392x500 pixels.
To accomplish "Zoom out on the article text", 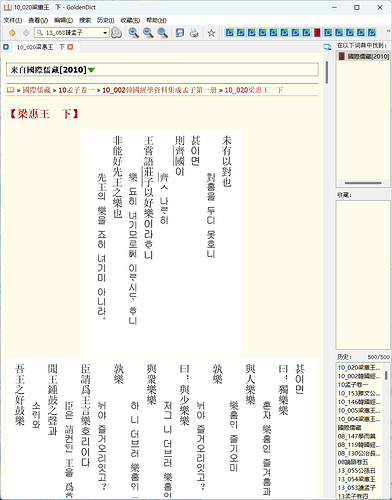I will 148,33.
